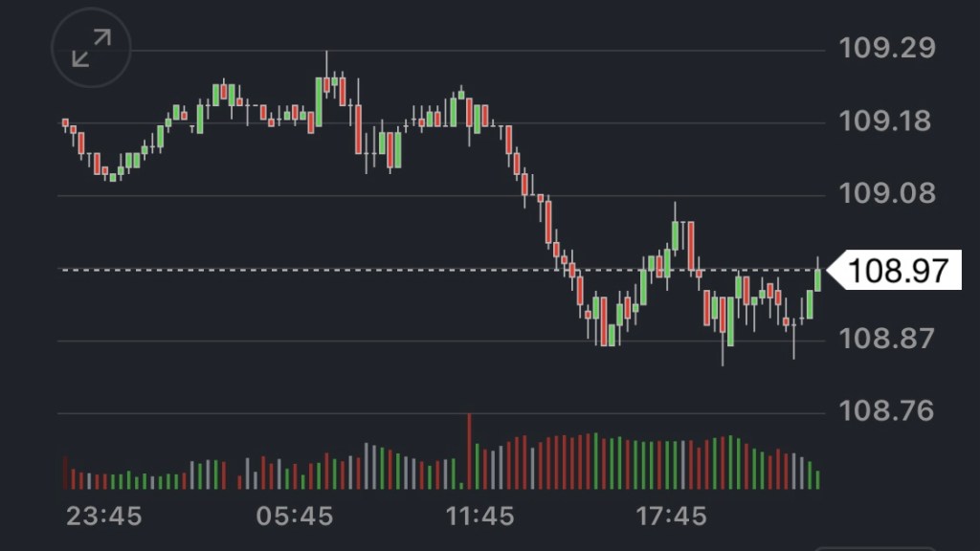Select the most recent green candlestick

pos(817,279)
